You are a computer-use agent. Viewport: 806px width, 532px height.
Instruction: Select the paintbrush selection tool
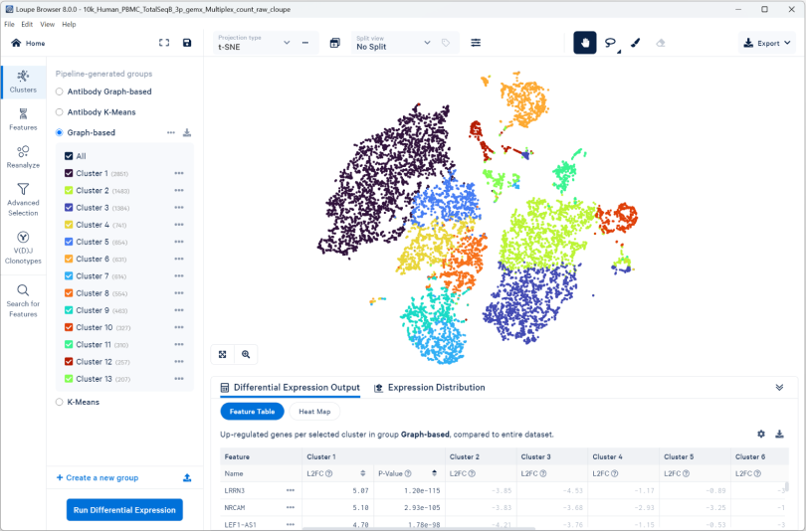[x=635, y=43]
